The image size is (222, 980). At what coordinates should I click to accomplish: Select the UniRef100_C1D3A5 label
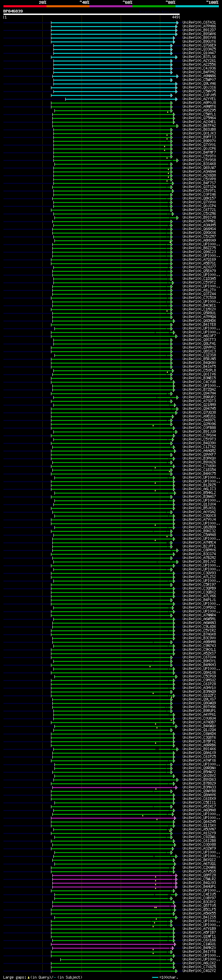point(199,279)
